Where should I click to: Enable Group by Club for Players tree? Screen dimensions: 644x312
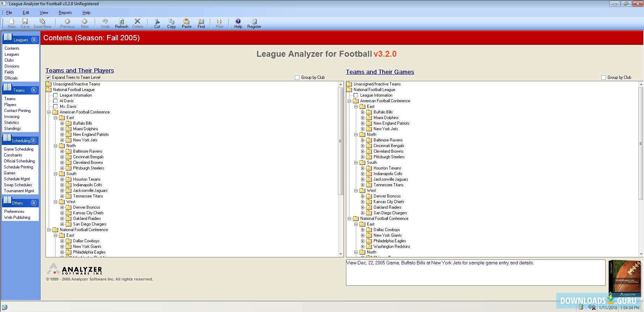[297, 77]
